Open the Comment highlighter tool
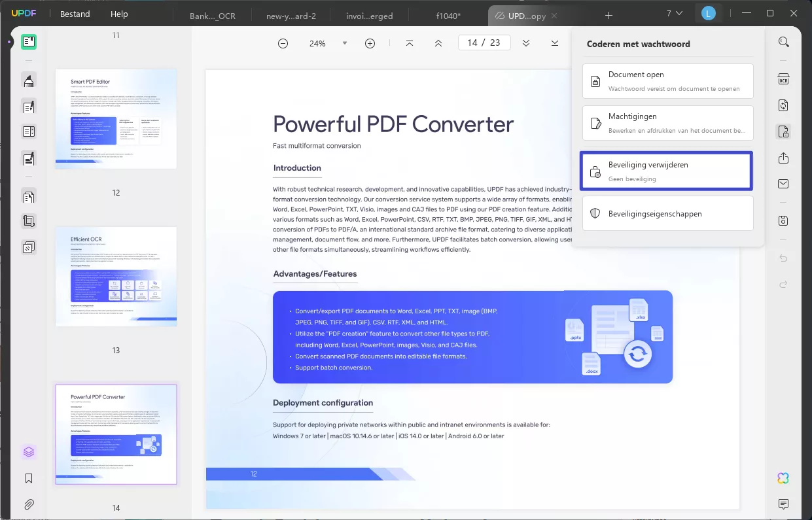This screenshot has width=812, height=520. (x=29, y=81)
